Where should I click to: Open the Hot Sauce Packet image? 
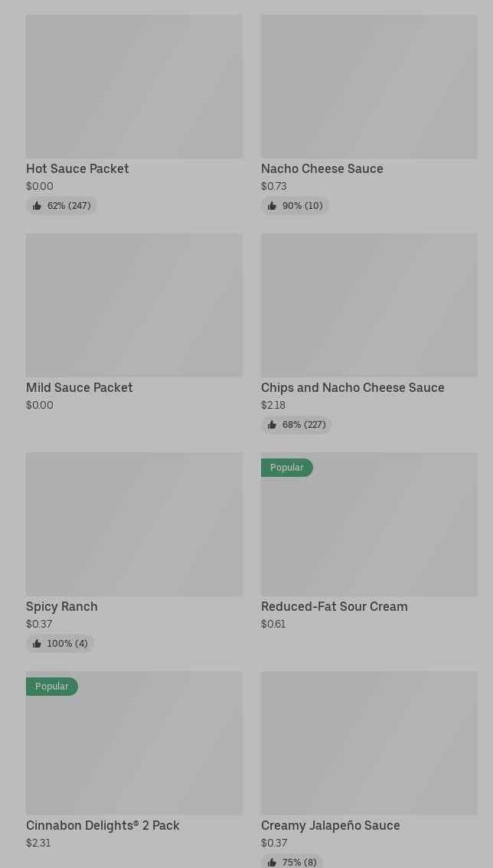point(134,86)
